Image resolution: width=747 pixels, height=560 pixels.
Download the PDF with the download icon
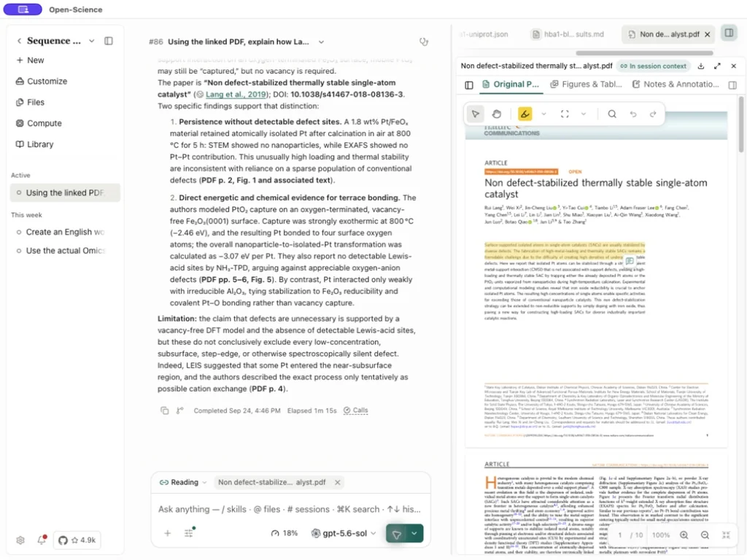pos(701,66)
